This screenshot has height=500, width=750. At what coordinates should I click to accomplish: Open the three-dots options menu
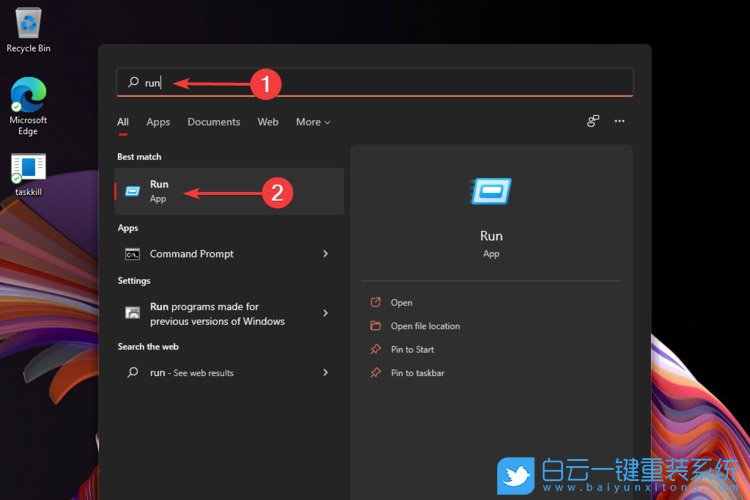[x=619, y=121]
